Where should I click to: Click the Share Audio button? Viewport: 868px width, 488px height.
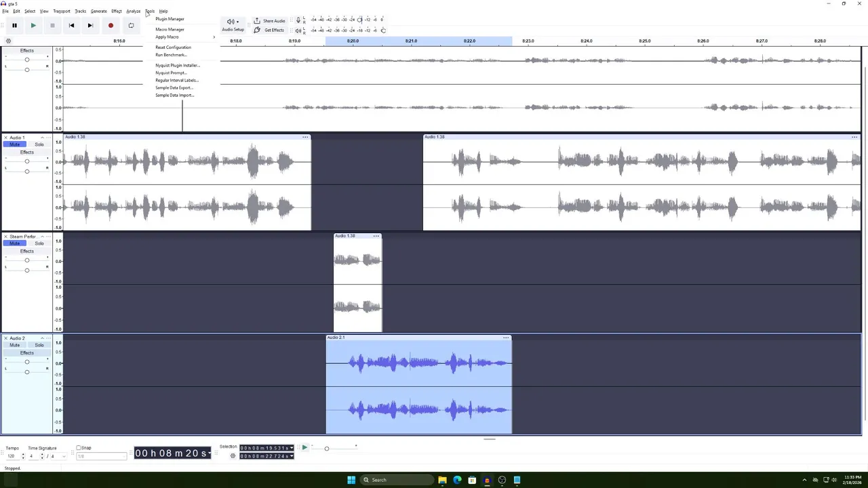point(269,21)
